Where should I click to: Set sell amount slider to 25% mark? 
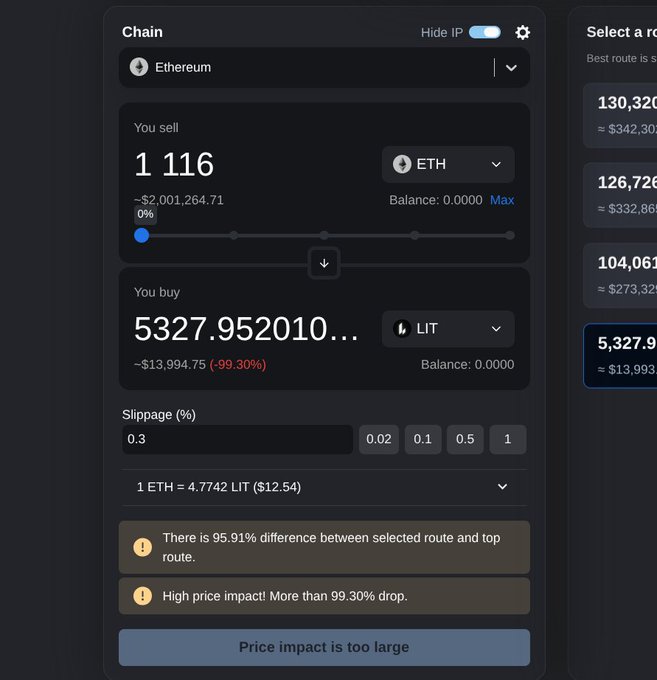234,235
